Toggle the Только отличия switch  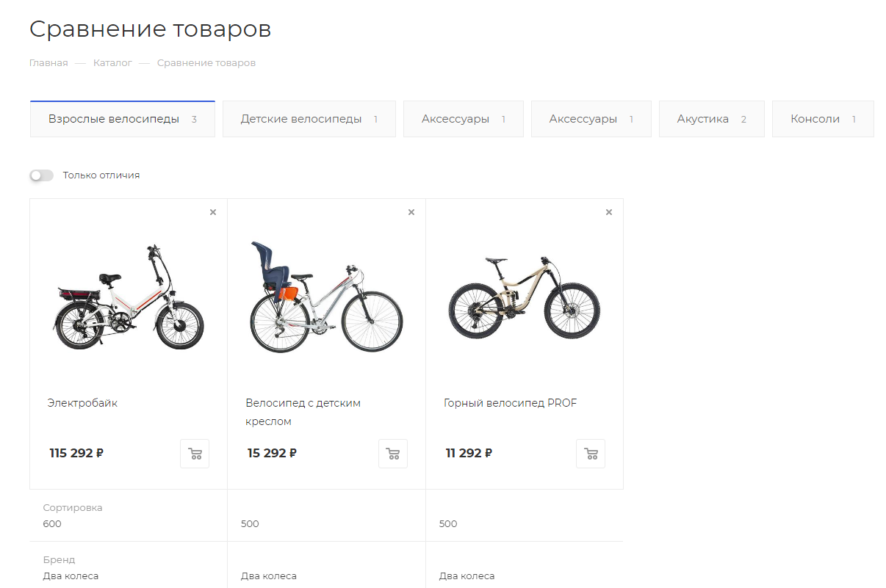click(x=42, y=175)
